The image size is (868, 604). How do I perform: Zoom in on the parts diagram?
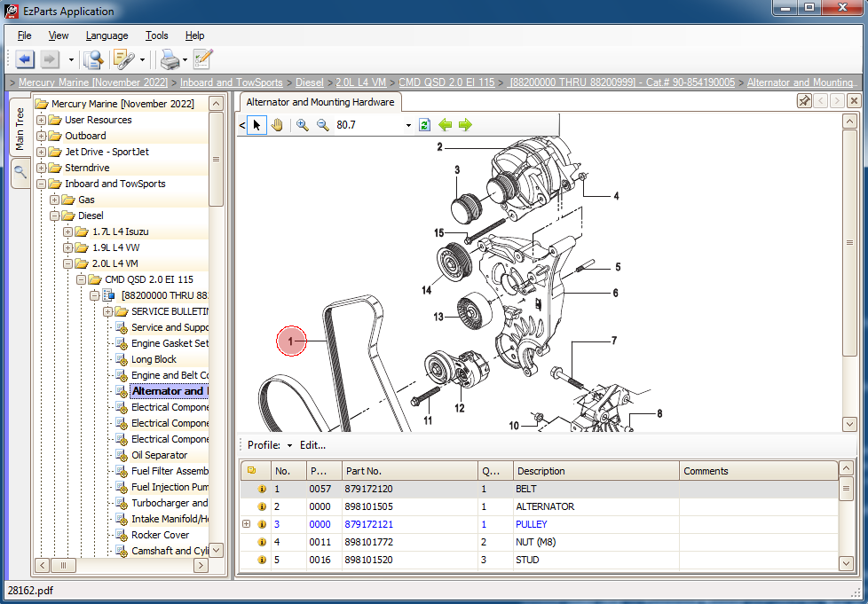click(303, 125)
